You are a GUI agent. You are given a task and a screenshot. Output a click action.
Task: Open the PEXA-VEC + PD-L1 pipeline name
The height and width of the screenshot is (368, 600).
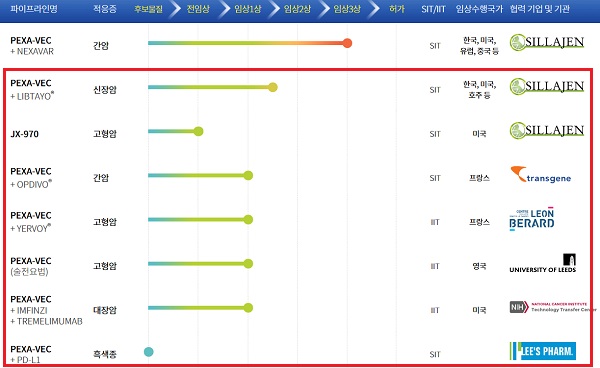[x=31, y=354]
